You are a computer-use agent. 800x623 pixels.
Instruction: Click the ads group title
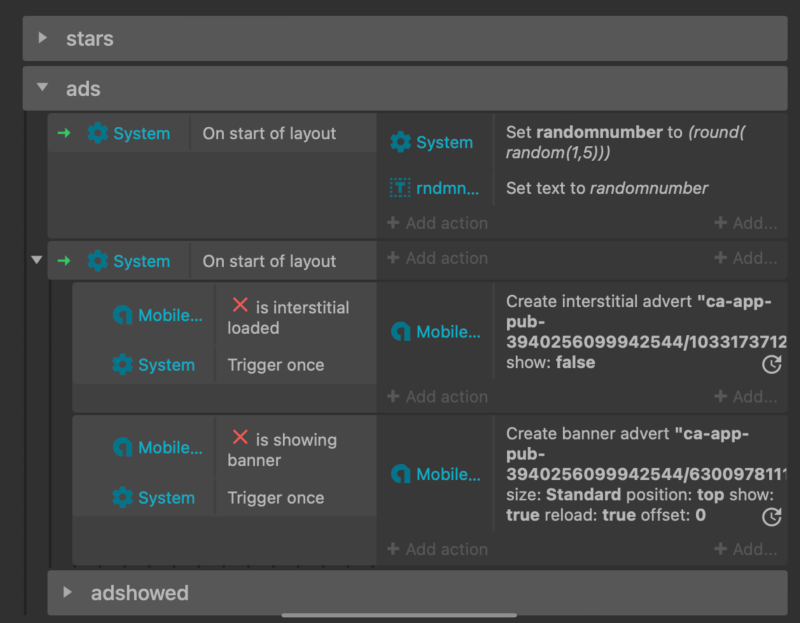point(83,88)
